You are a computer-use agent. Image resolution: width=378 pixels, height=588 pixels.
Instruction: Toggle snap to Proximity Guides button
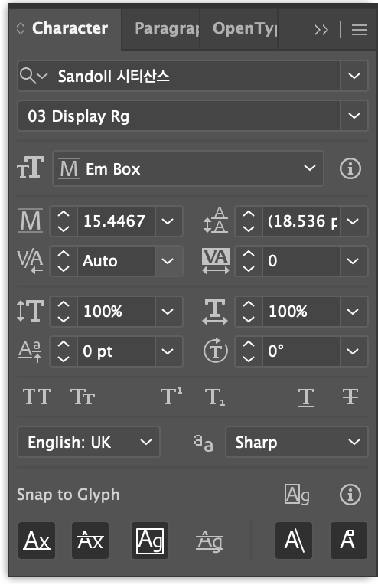210,541
